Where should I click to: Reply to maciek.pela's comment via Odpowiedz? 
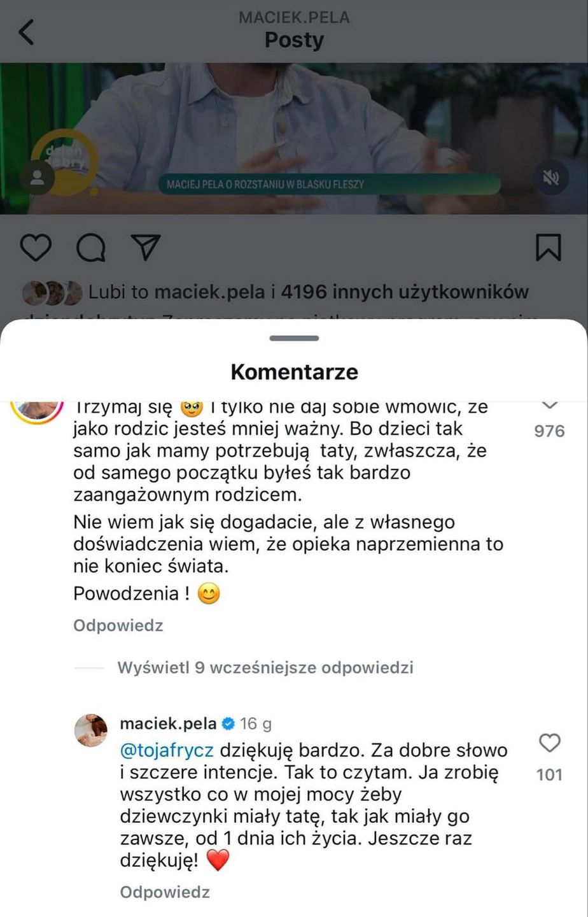pos(165,892)
